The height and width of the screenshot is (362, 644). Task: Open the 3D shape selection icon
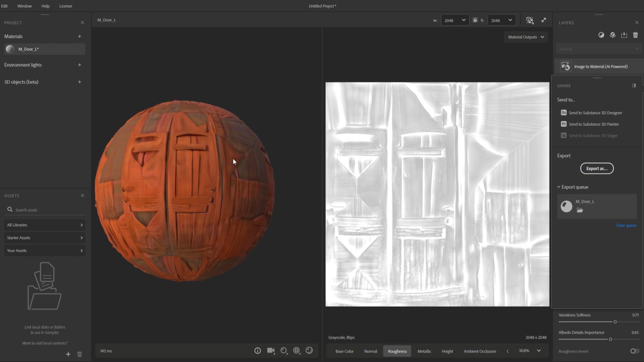284,351
